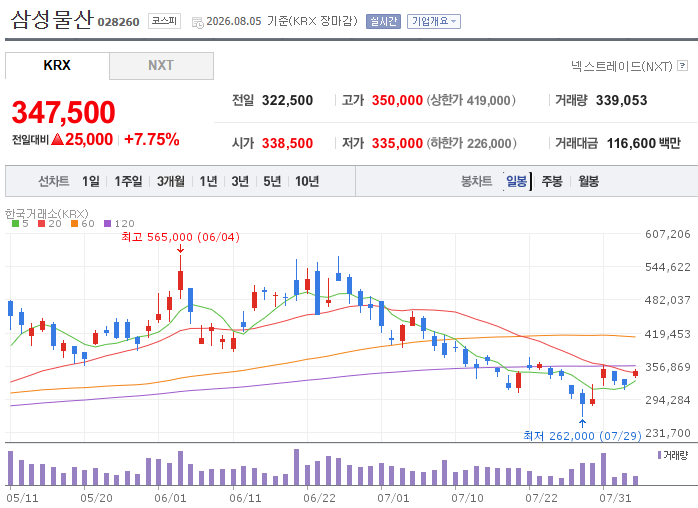Click the red up-triangle change icon
The height and width of the screenshot is (508, 698).
pyautogui.click(x=58, y=139)
